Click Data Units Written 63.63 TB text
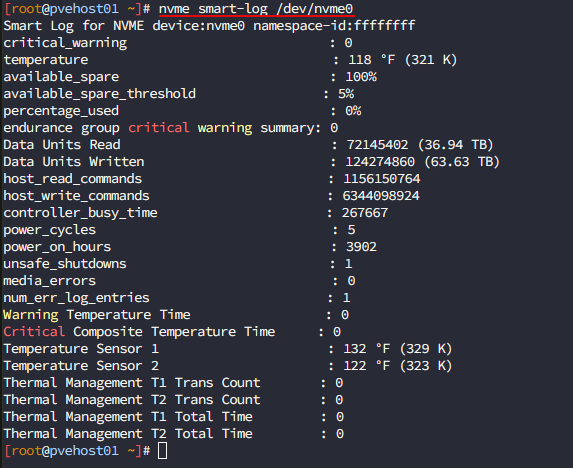 tap(462, 162)
